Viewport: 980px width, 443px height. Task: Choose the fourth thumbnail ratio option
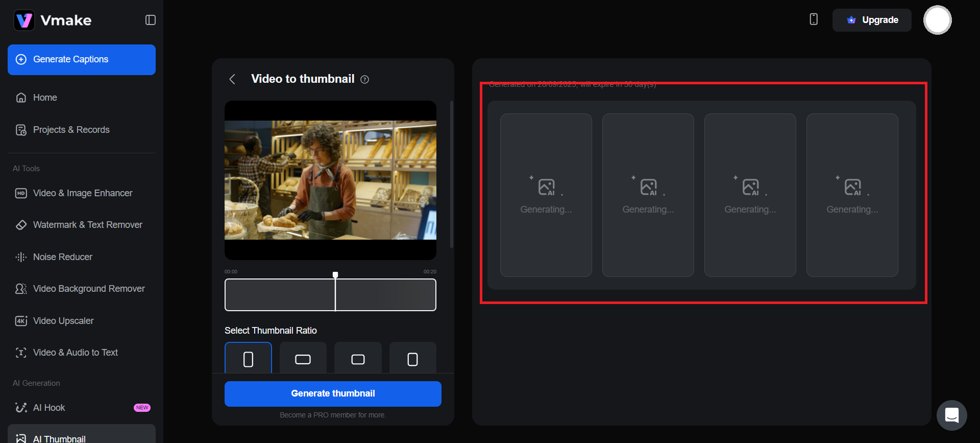412,359
